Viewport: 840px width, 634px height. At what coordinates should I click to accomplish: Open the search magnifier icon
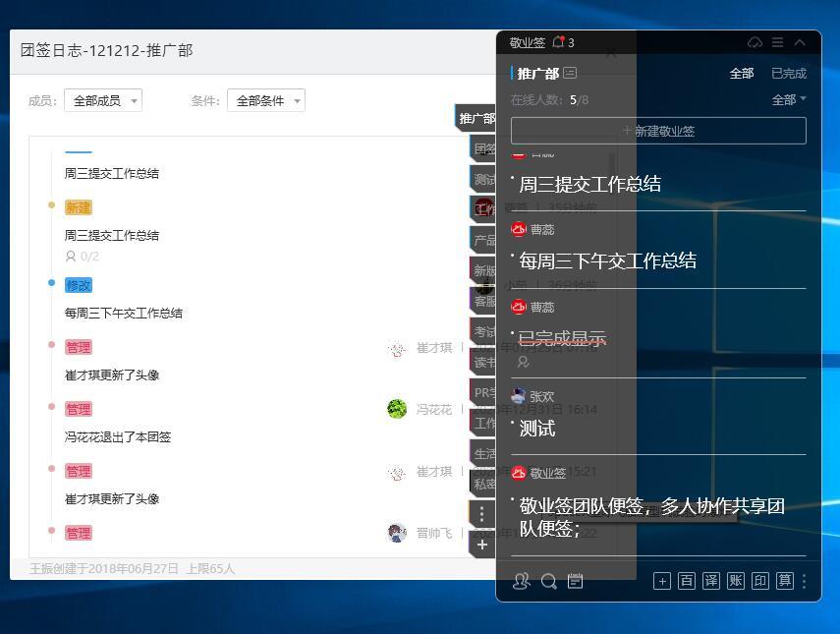[x=548, y=581]
